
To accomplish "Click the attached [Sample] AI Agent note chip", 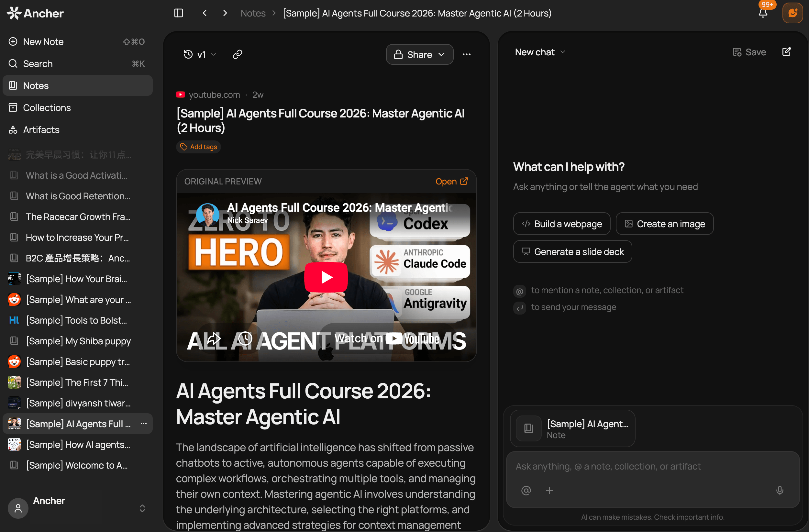I will pyautogui.click(x=572, y=428).
